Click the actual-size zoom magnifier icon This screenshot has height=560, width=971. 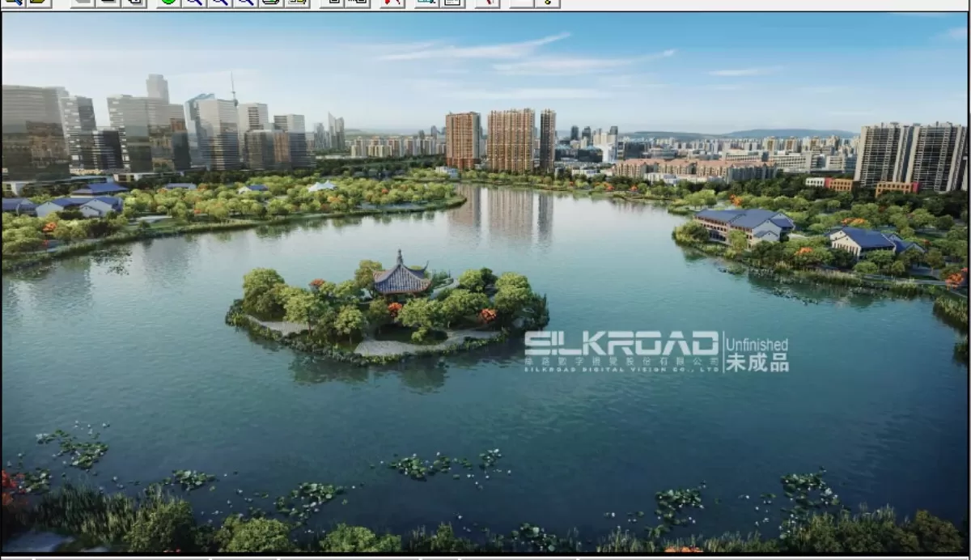(x=245, y=3)
